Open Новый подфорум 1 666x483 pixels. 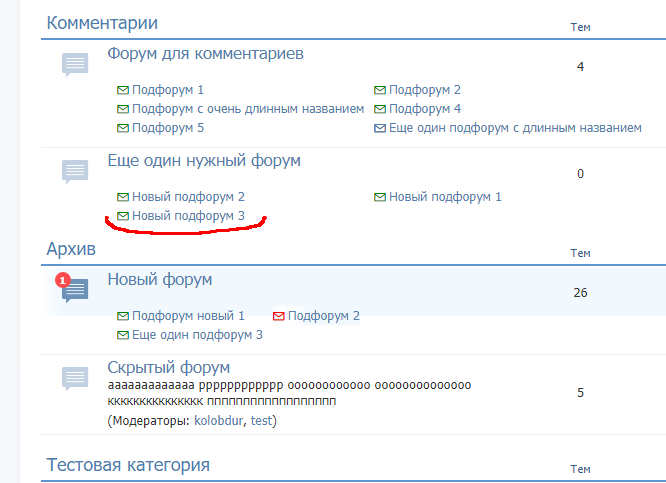(x=445, y=197)
